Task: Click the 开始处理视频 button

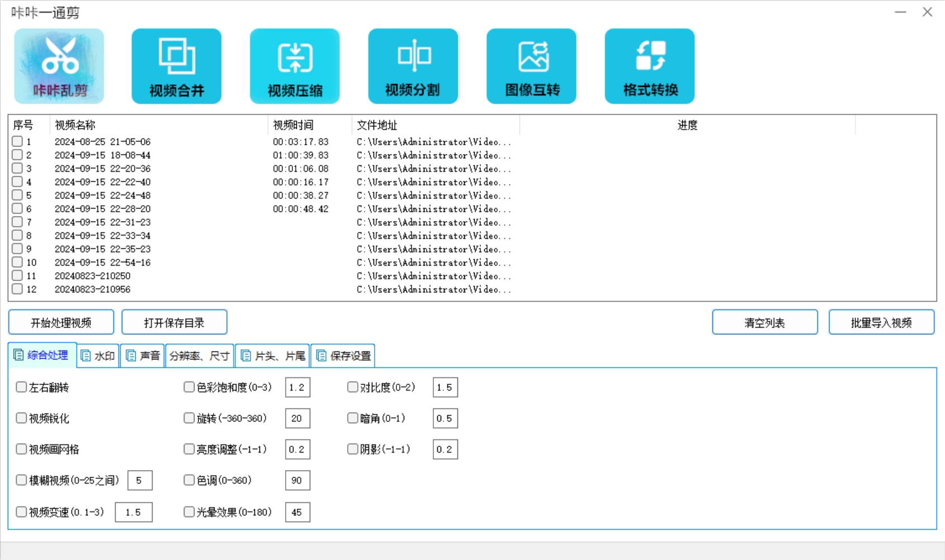Action: [61, 322]
